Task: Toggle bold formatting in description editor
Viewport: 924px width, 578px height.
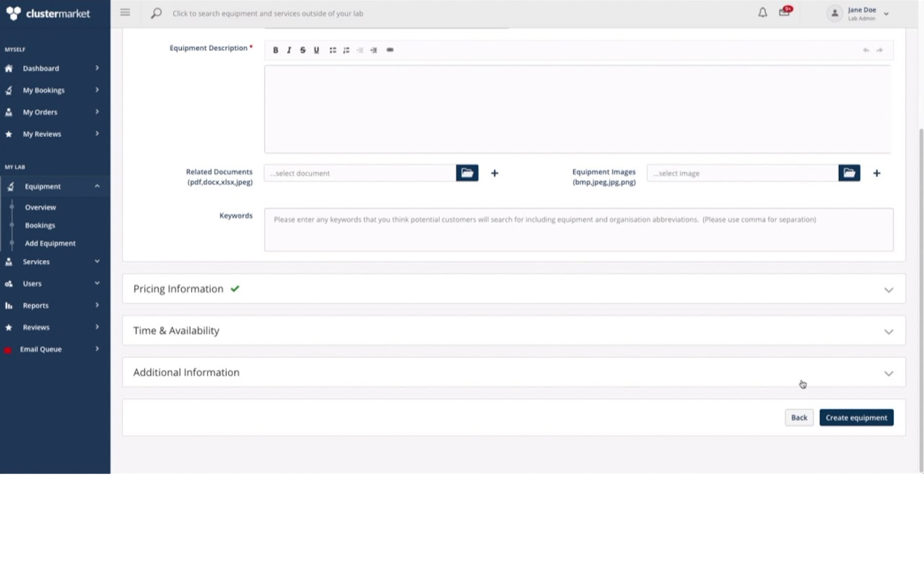Action: click(276, 50)
